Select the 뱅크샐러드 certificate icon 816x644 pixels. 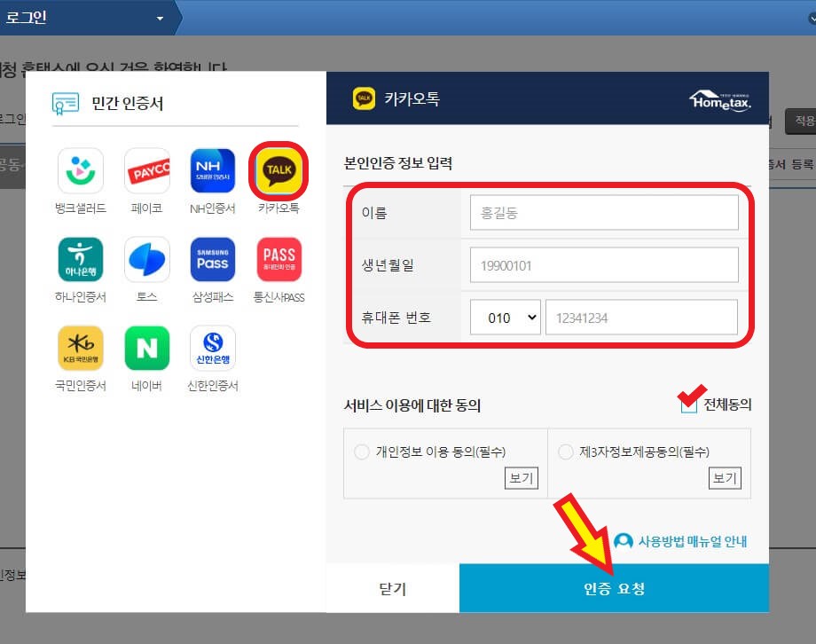81,170
